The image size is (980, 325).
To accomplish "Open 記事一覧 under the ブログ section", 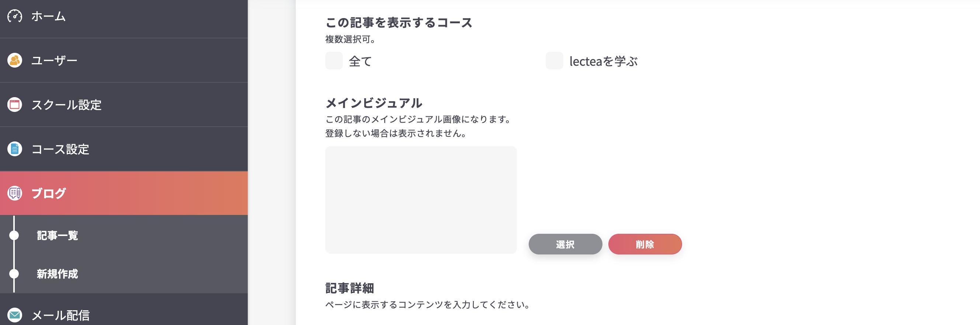I will pos(58,236).
